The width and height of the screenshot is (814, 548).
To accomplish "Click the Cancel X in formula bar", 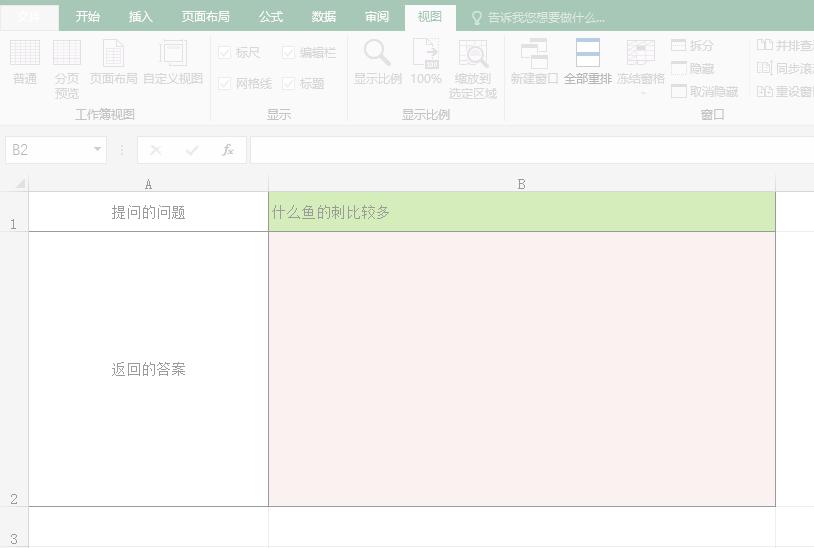I will (155, 150).
